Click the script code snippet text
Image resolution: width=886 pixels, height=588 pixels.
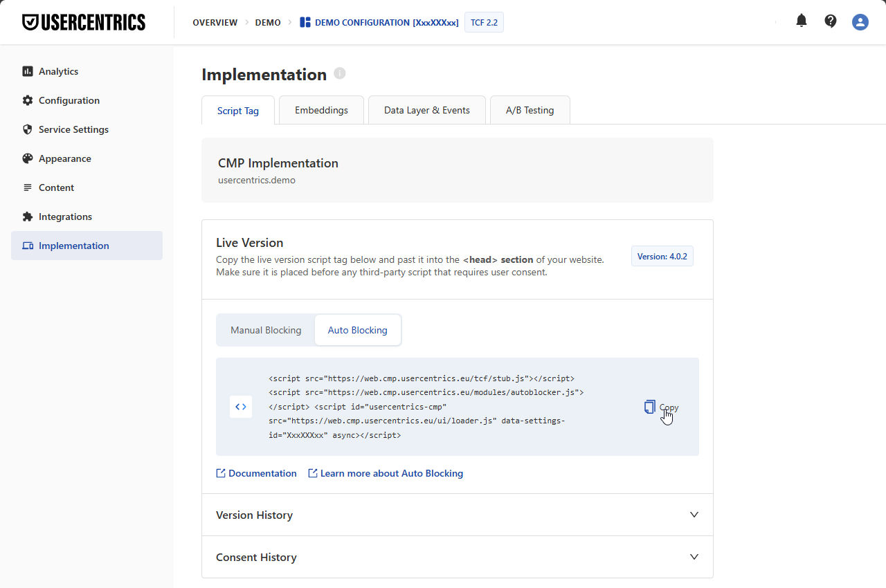pos(426,407)
